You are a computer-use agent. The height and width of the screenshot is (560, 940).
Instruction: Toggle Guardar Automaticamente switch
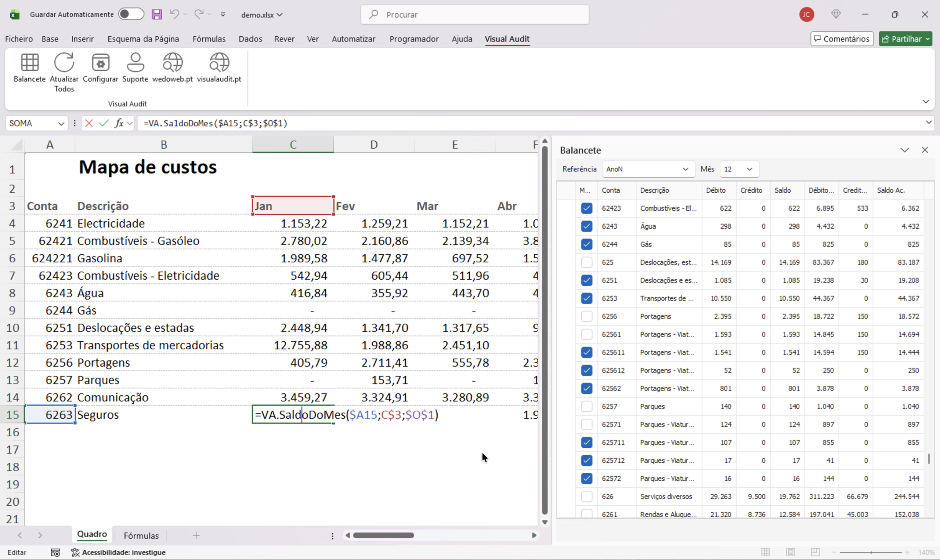point(131,14)
